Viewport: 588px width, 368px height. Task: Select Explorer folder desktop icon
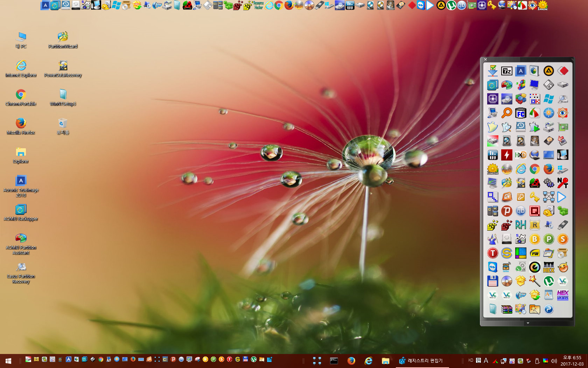(21, 155)
